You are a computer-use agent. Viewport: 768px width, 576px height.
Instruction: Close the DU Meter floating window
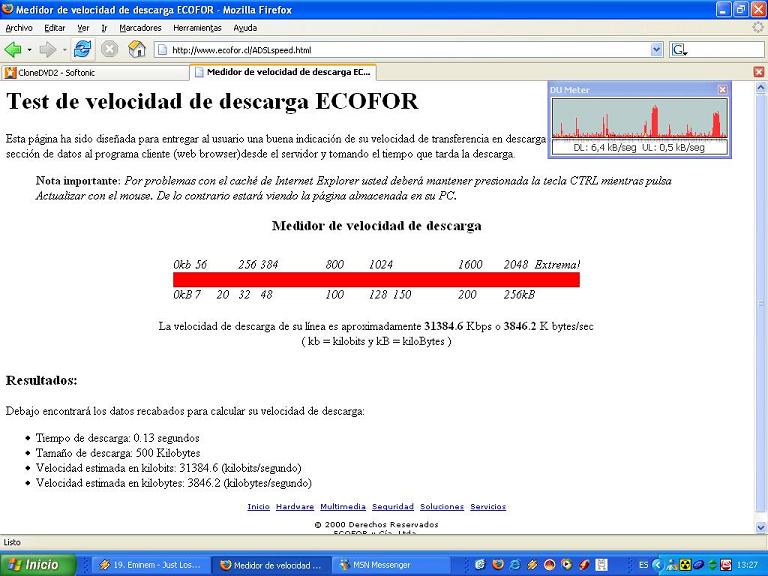pos(722,89)
